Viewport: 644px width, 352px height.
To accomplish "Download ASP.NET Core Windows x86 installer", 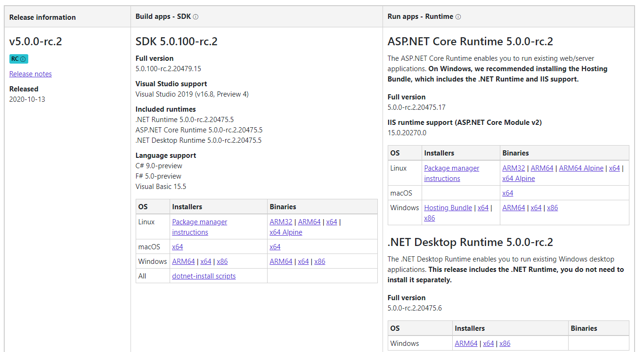I will [x=429, y=218].
